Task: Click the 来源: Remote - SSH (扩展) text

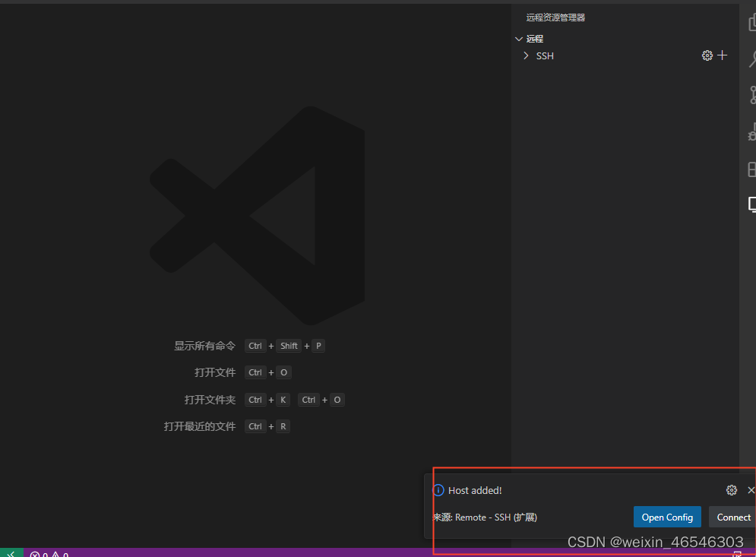Action: click(x=485, y=517)
